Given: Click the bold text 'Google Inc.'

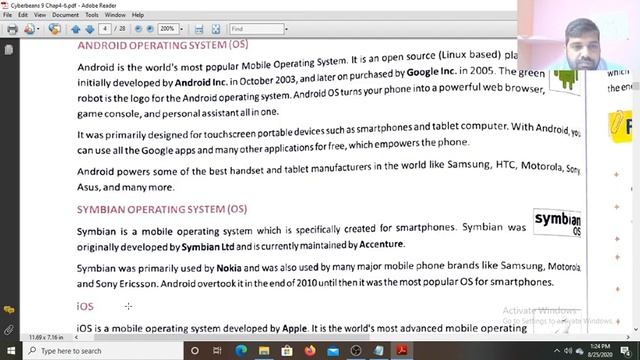Looking at the screenshot, I should click(x=431, y=71).
